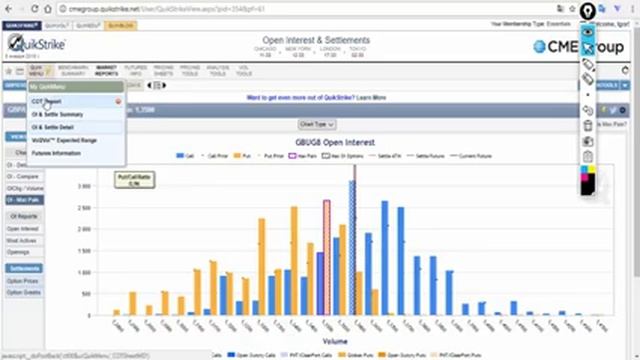Click the window layout icon beside the star
Image resolution: width=640 pixels, height=360 pixels.
[x=20, y=71]
